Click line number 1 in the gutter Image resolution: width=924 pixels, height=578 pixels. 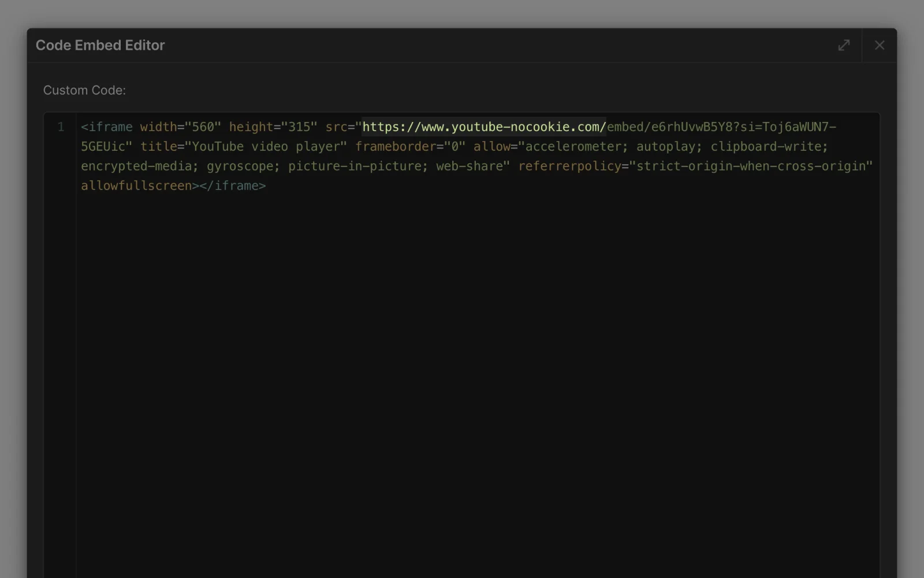click(x=61, y=127)
